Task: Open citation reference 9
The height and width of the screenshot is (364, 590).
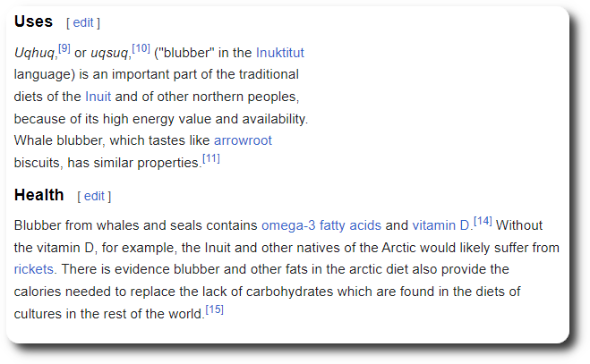Action: point(64,48)
